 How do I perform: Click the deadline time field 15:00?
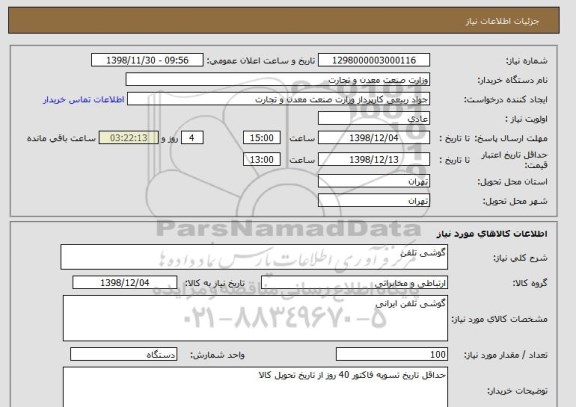(262, 138)
